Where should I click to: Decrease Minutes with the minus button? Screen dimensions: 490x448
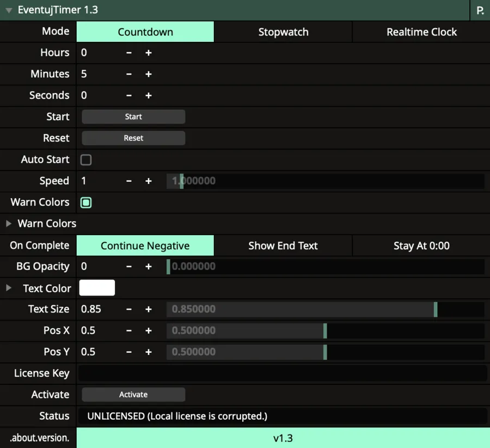coord(128,75)
